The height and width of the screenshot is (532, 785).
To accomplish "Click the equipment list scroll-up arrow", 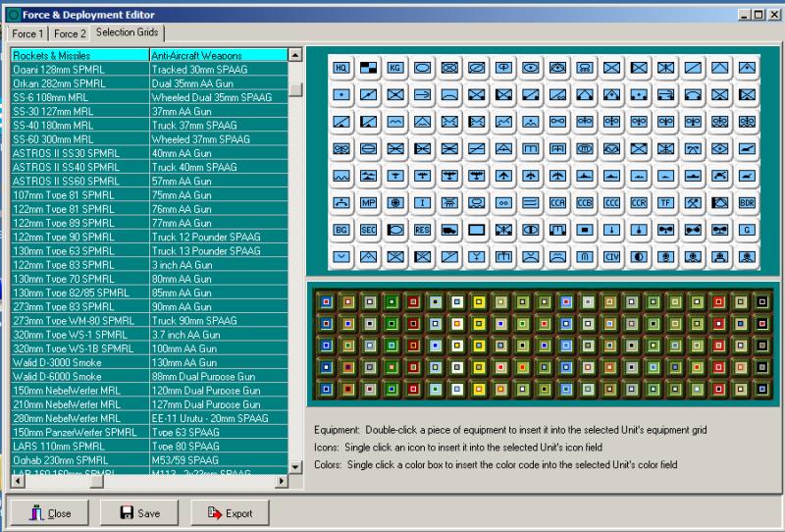I will point(295,55).
